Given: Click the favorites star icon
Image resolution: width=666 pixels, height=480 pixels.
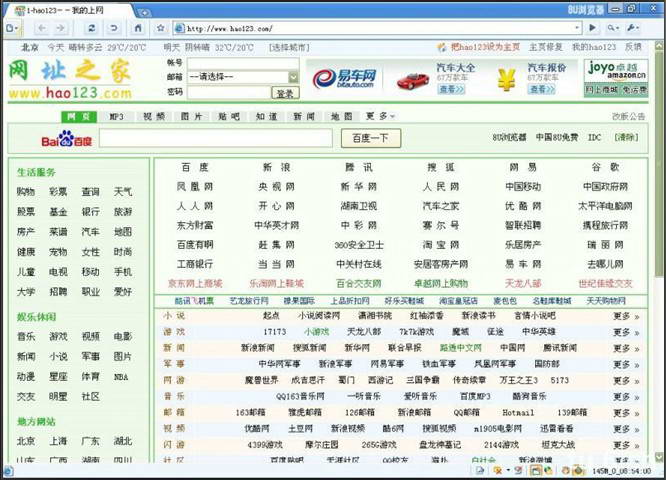Looking at the screenshot, I should pyautogui.click(x=161, y=28).
